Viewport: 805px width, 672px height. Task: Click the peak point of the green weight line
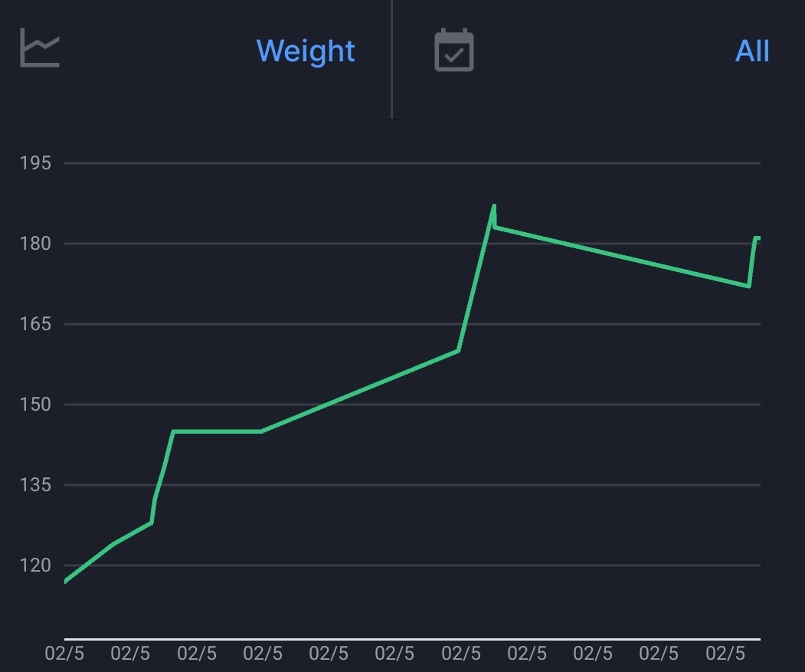coord(493,207)
